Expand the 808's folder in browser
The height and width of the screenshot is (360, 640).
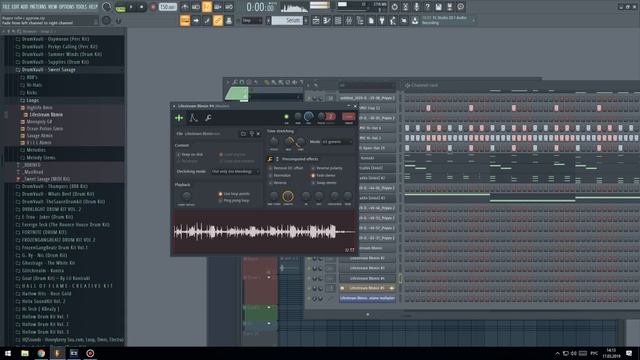click(32, 77)
